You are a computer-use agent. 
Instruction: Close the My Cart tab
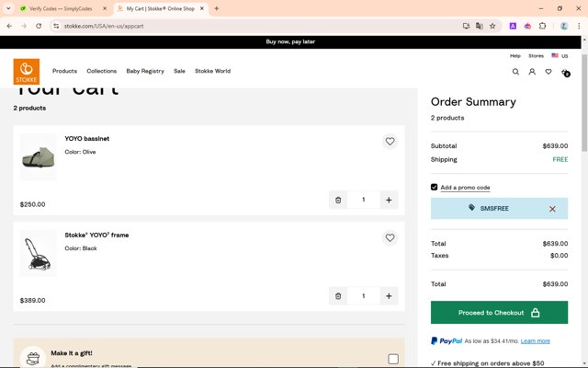pos(202,8)
